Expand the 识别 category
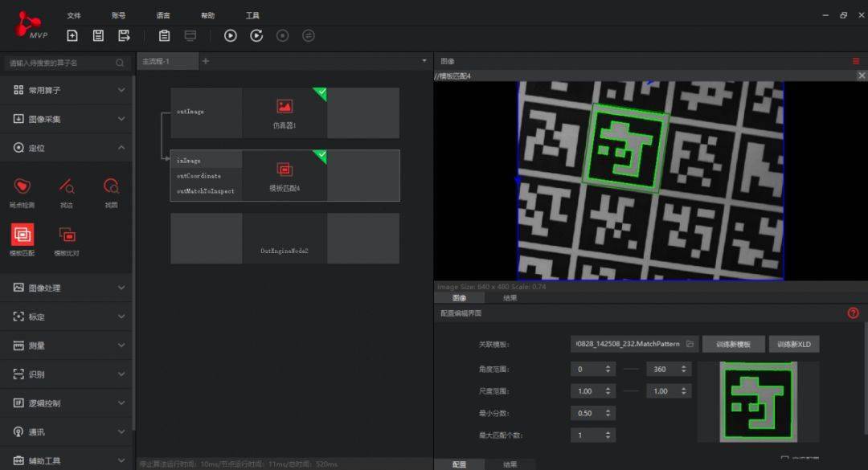 67,374
